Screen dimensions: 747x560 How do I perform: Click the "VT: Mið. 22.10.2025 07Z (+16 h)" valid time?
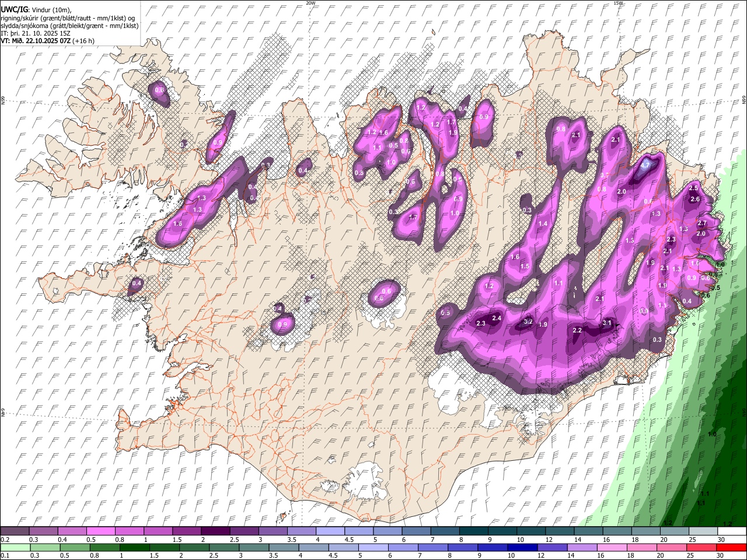[48, 41]
